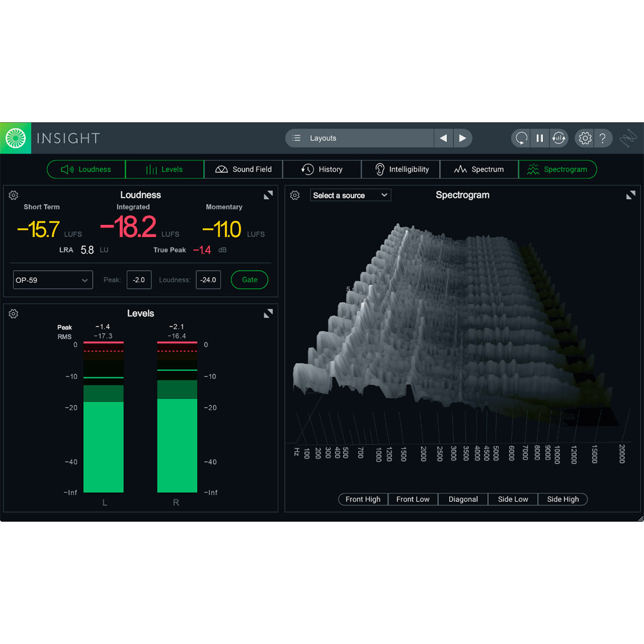Open the History meter tab
This screenshot has height=644, width=644.
tap(322, 169)
